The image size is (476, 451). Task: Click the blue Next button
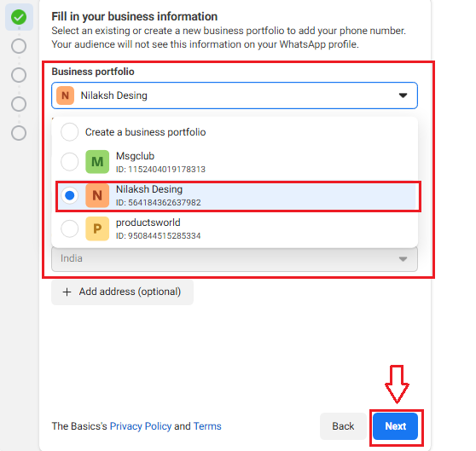coord(395,426)
